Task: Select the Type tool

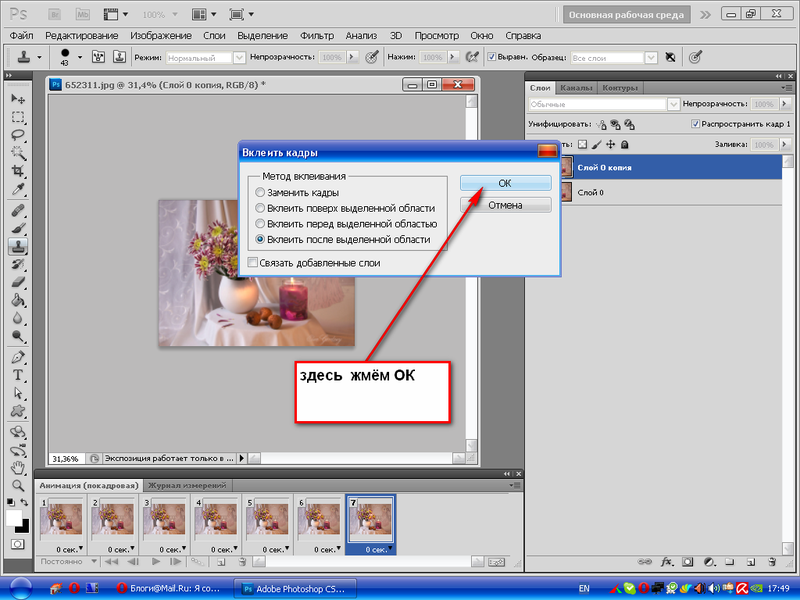Action: pyautogui.click(x=18, y=375)
